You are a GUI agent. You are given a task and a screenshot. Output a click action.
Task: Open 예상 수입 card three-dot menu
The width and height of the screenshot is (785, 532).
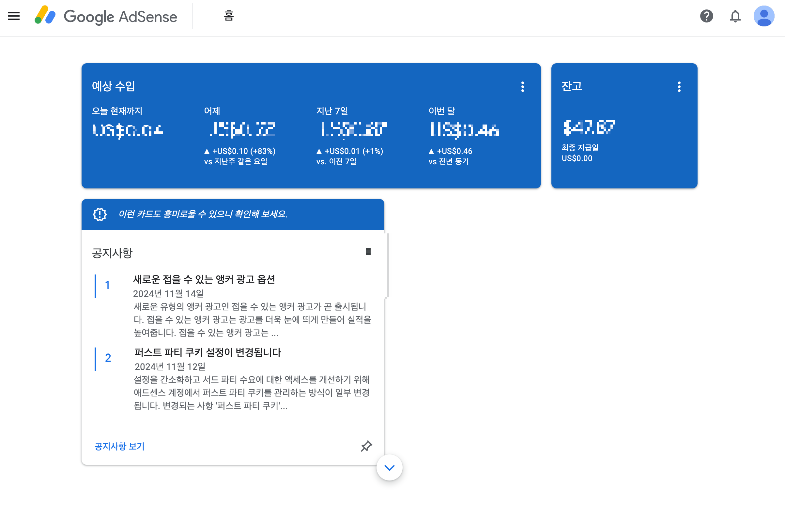pyautogui.click(x=522, y=87)
